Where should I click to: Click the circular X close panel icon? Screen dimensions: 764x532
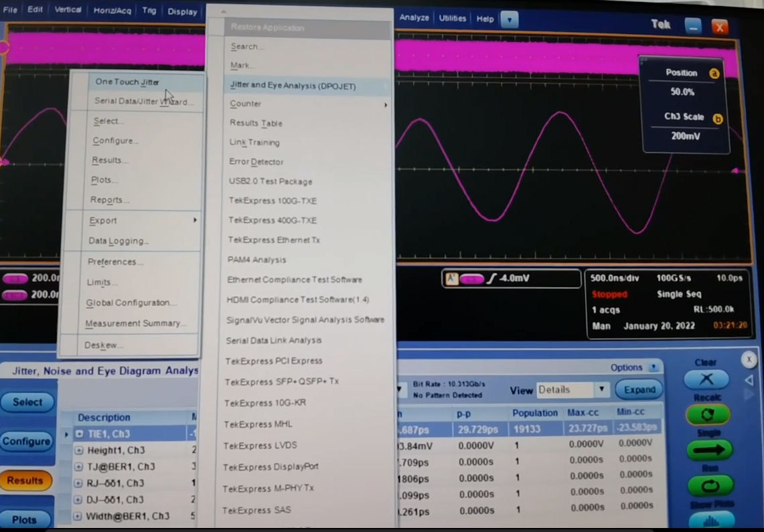point(749,361)
